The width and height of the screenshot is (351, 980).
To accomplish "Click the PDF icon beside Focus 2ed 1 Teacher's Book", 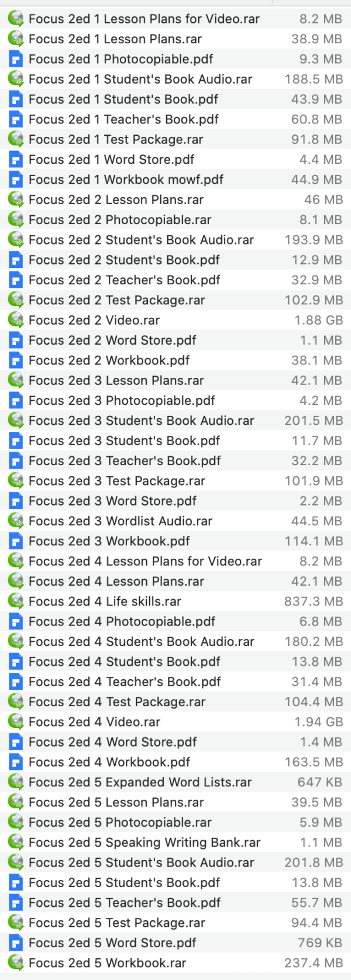I will pos(16,119).
